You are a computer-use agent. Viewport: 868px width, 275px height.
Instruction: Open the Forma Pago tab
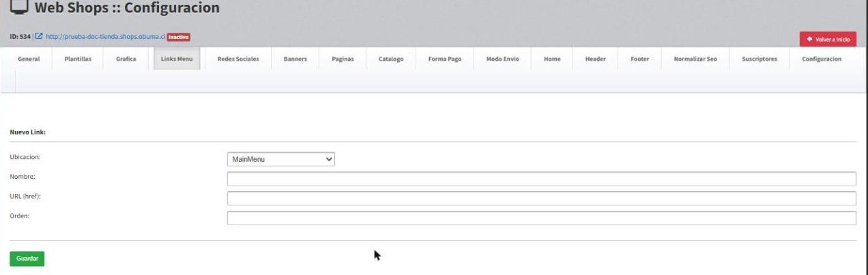pyautogui.click(x=445, y=59)
